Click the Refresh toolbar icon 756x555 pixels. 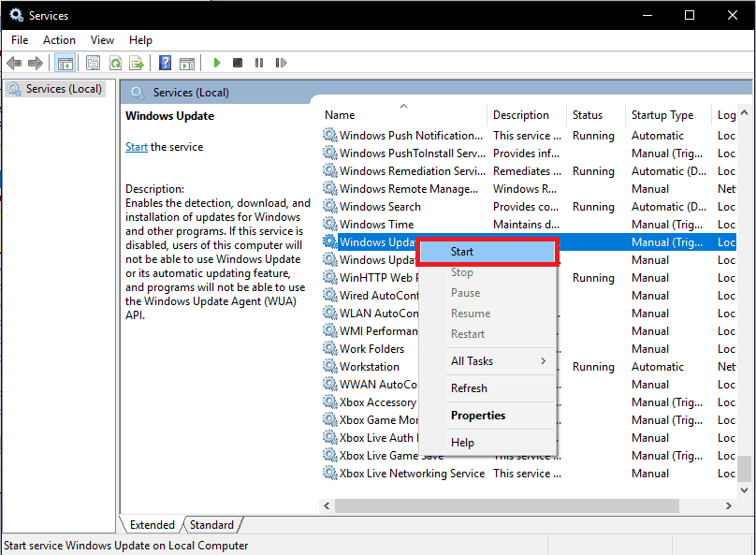pyautogui.click(x=115, y=63)
